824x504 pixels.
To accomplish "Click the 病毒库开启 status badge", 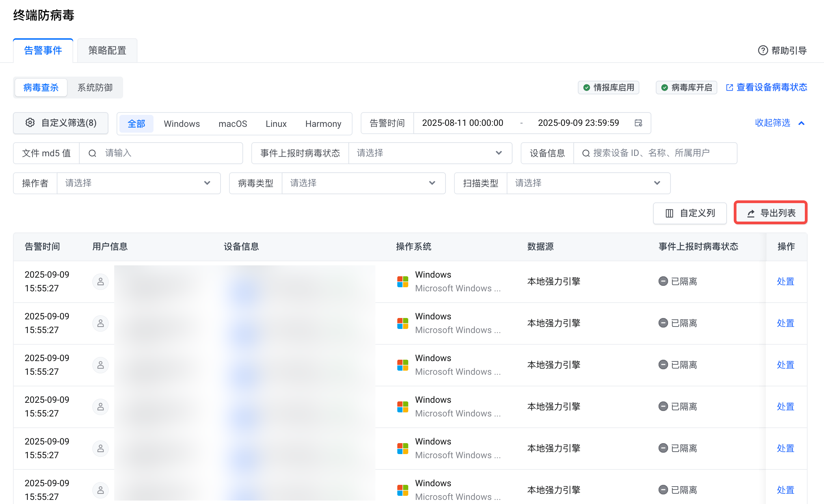I will [x=687, y=88].
